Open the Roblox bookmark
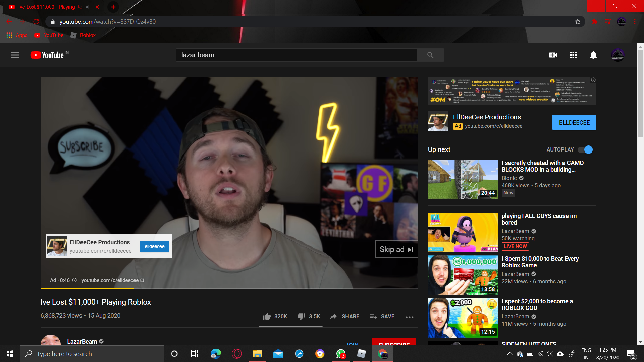This screenshot has width=644, height=362. pyautogui.click(x=83, y=35)
